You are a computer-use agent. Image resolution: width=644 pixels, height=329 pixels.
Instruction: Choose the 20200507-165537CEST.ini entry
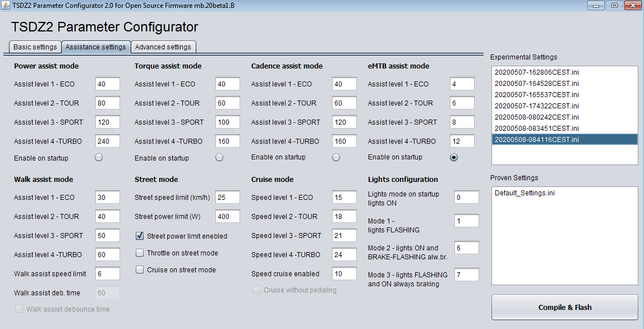point(565,94)
